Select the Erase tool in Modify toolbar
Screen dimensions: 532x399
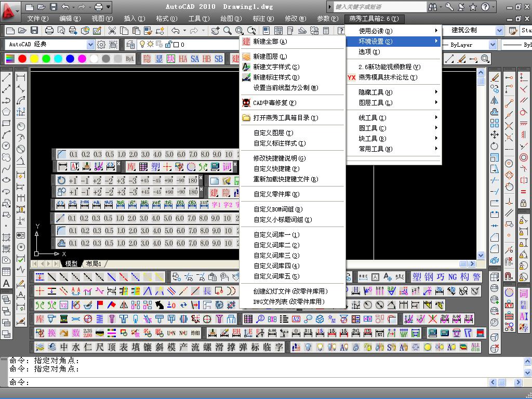(x=495, y=78)
